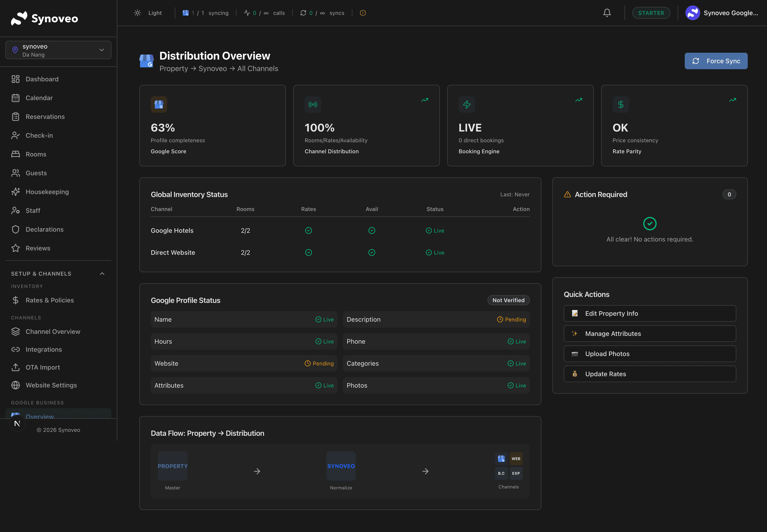Open the Synoveo Google account menu
This screenshot has height=532, width=767.
pos(721,13)
